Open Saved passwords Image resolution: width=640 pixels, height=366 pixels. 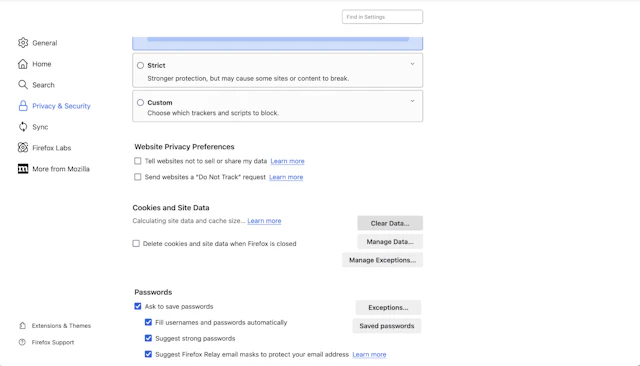coord(387,326)
